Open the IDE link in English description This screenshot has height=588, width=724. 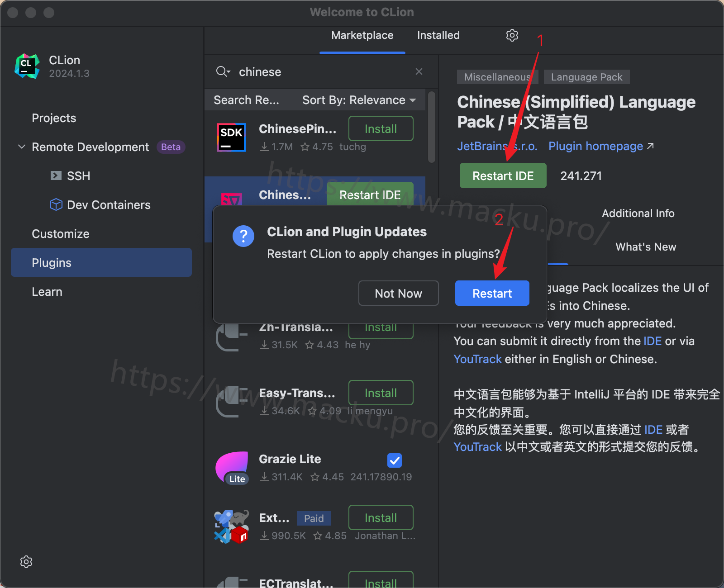point(652,341)
